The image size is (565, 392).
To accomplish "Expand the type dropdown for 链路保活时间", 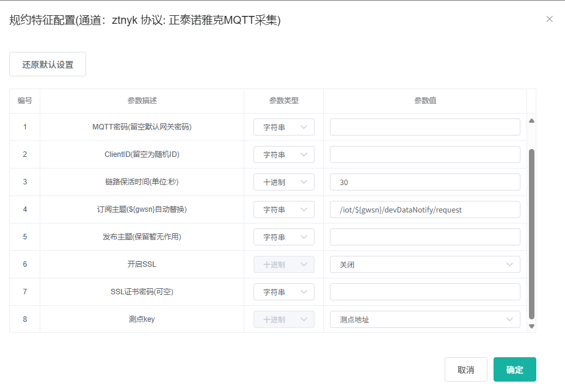I will point(284,182).
